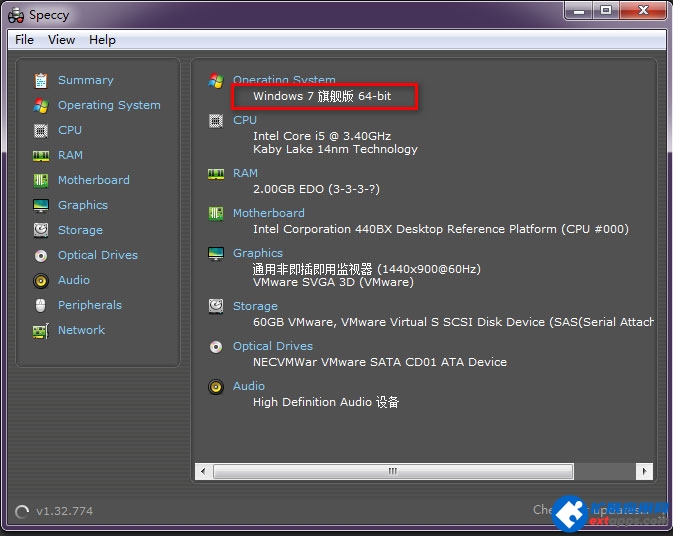Click the Storage hard drive icon in sidebar
673x536 pixels.
(41, 230)
